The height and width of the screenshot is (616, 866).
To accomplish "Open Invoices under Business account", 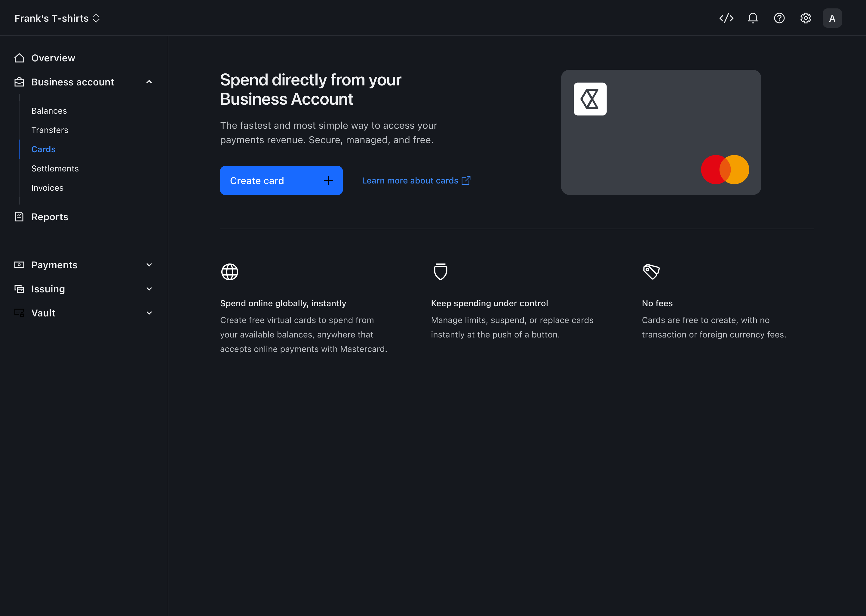I will coord(48,188).
